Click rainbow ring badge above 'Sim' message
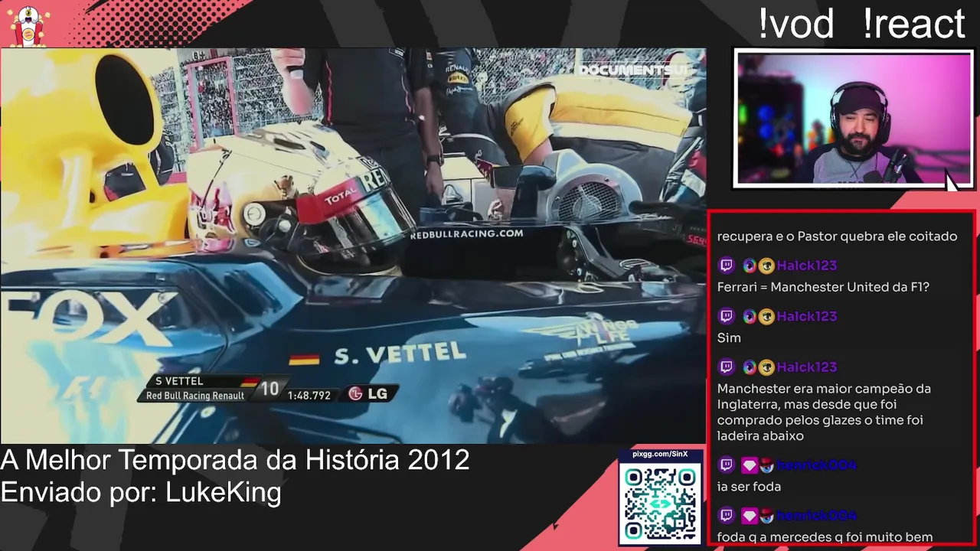The width and height of the screenshot is (980, 551). pos(750,316)
